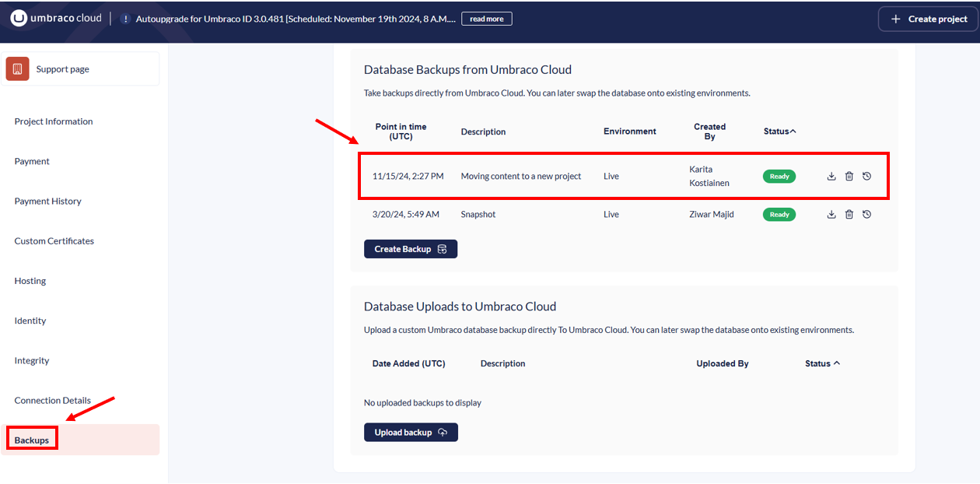This screenshot has width=980, height=484.
Task: Click read more on the autoupgrade notice
Action: click(486, 19)
